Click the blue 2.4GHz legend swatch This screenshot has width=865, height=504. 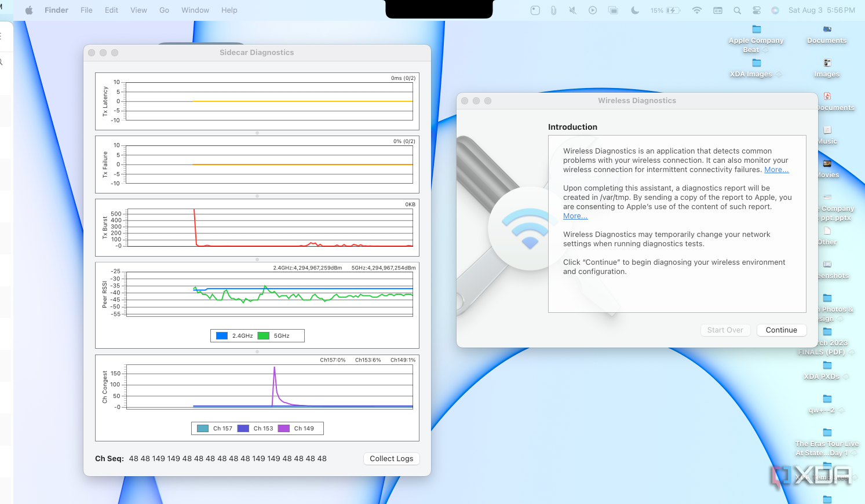[x=222, y=335]
